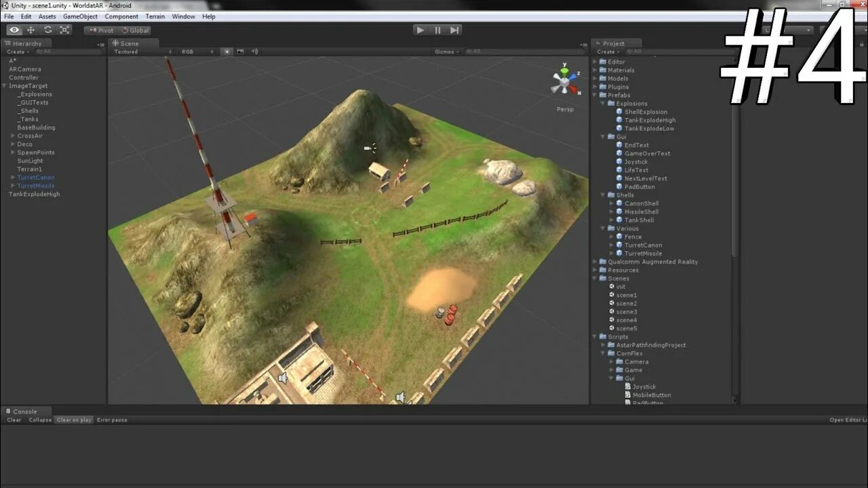The width and height of the screenshot is (868, 488).
Task: Open Hierarchy Create dropdown
Action: [x=18, y=52]
